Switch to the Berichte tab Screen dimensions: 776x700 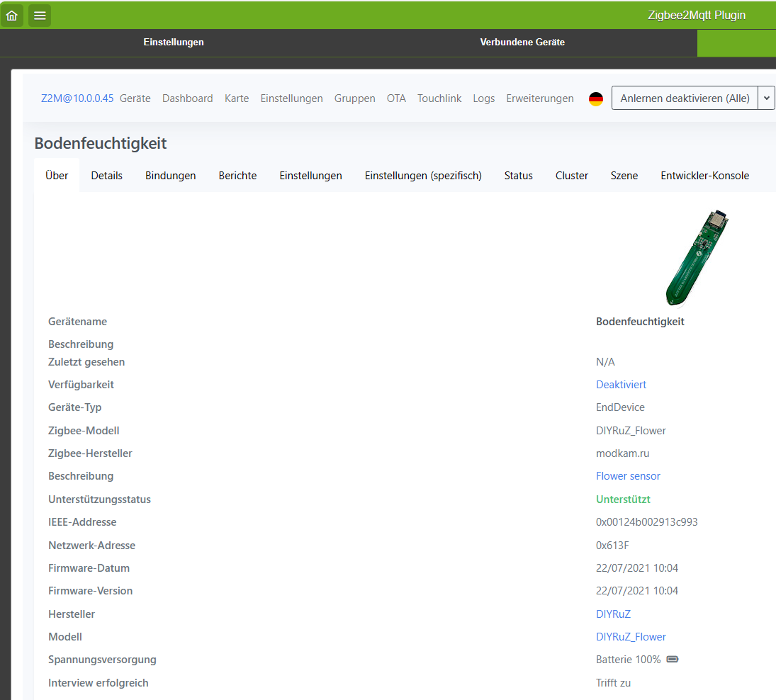point(237,176)
